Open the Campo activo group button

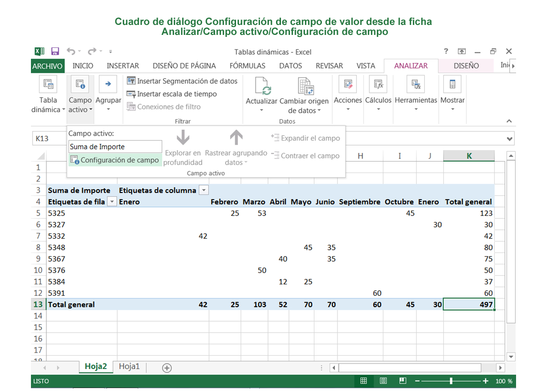coord(80,94)
